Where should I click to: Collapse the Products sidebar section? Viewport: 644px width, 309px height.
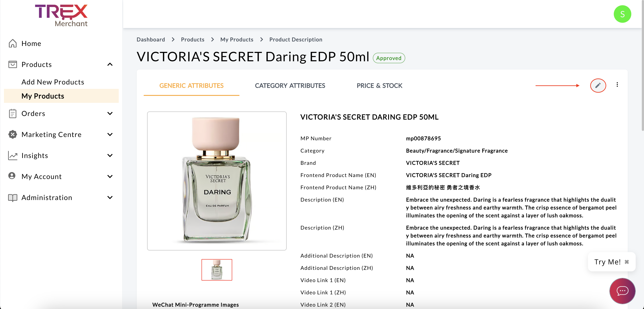(110, 64)
